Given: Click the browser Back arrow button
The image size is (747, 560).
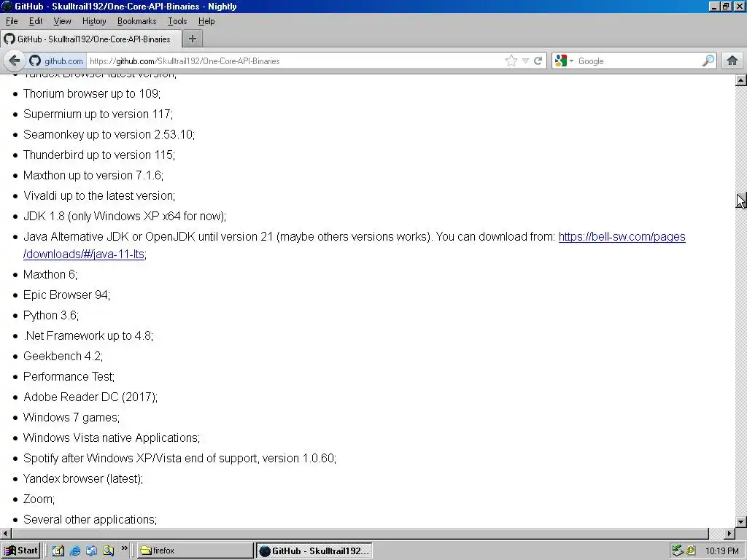Looking at the screenshot, I should click(x=15, y=61).
